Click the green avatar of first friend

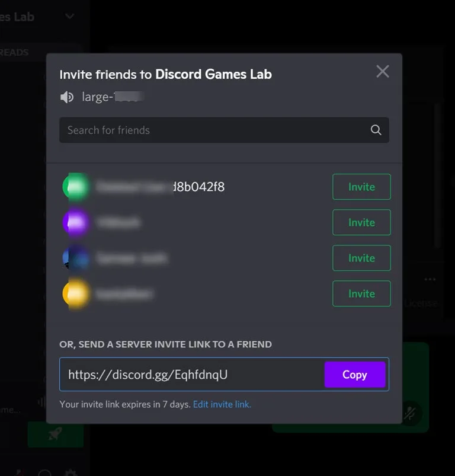[76, 187]
